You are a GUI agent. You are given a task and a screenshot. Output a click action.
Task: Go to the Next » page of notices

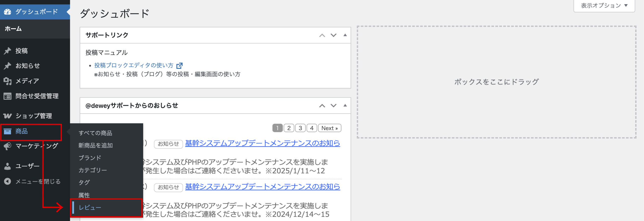click(x=330, y=128)
